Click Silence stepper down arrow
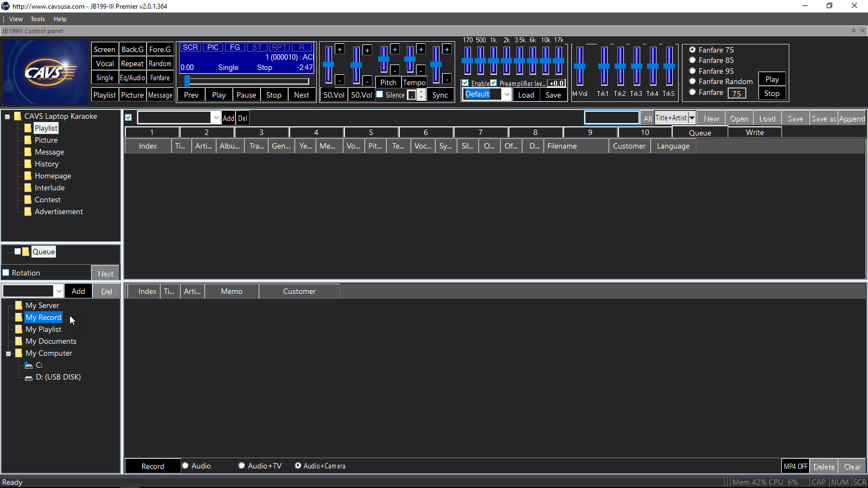 coord(421,98)
